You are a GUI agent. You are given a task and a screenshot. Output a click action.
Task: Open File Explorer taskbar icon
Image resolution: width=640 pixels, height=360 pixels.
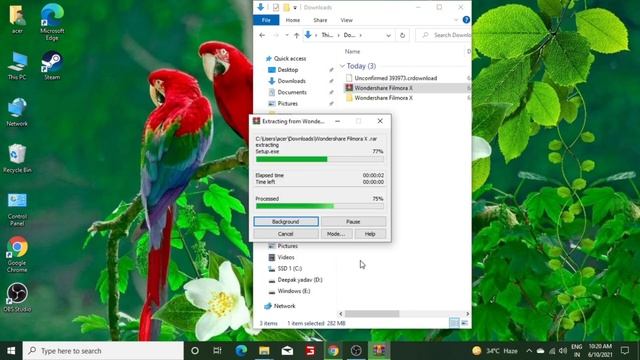point(264,351)
